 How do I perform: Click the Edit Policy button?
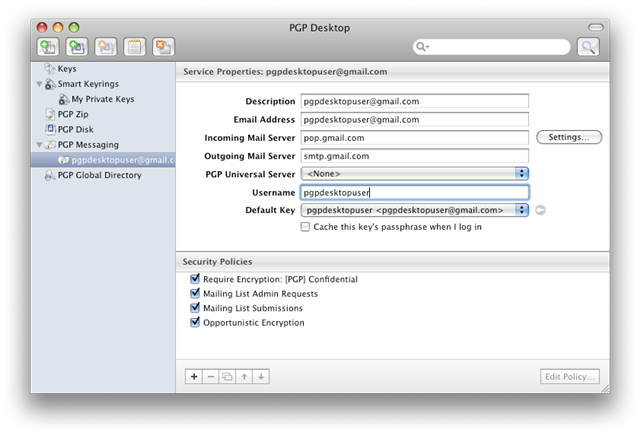click(570, 377)
